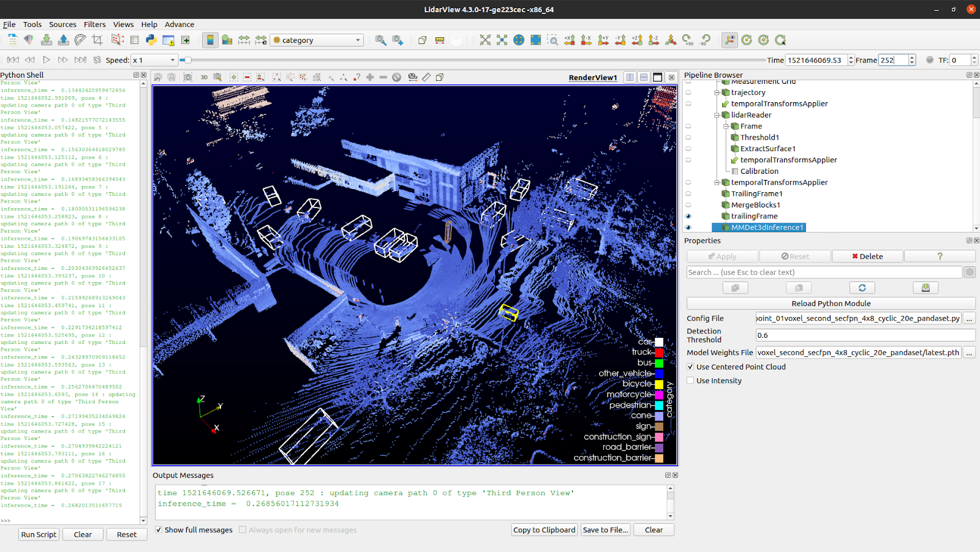Click inside the Frame number field

coord(893,59)
